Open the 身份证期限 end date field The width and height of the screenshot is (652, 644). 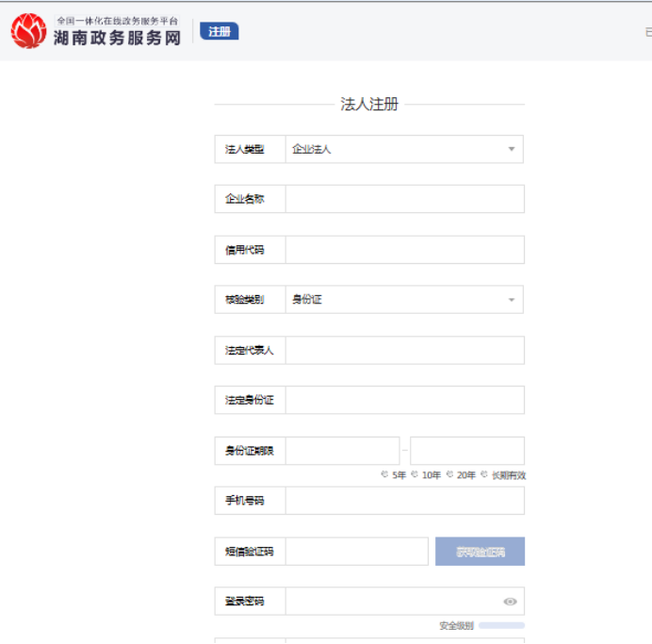[467, 451]
